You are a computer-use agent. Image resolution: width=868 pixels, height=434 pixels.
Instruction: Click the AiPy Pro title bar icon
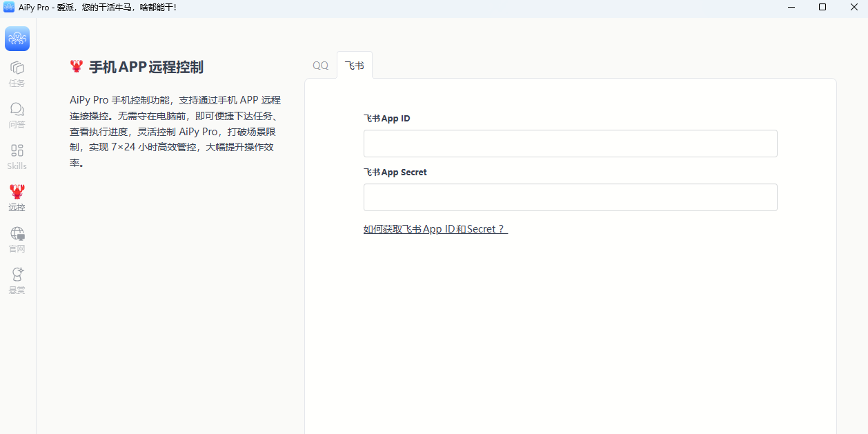(x=8, y=8)
